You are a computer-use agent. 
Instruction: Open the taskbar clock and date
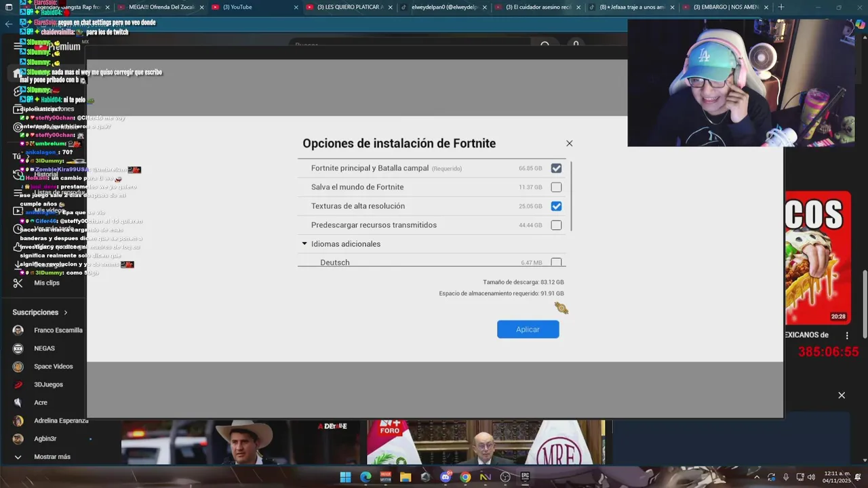(835, 477)
